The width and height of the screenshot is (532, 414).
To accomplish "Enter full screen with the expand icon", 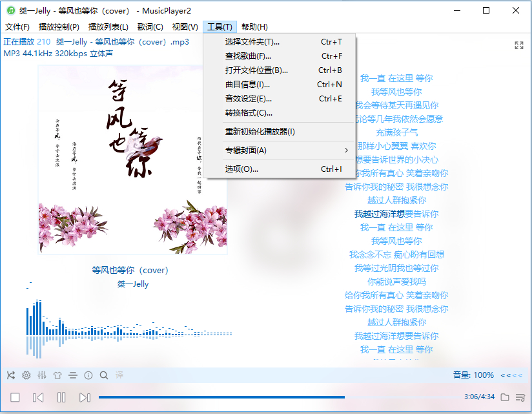I will tap(519, 45).
